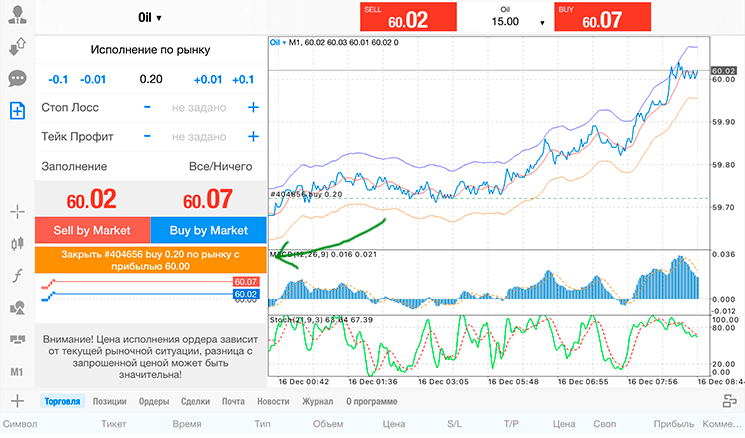Open the accounts profile icon
Image resolution: width=745 pixels, height=438 pixels.
tap(18, 15)
